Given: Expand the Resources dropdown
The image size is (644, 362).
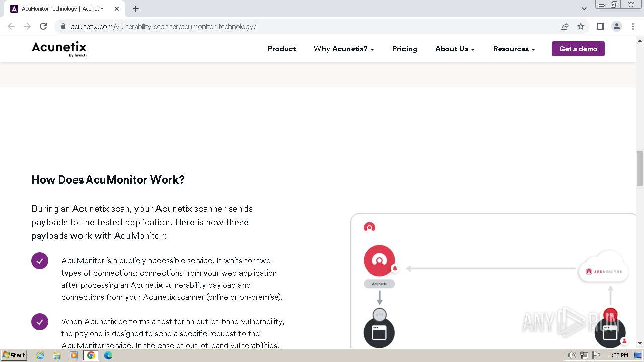Looking at the screenshot, I should 514,49.
